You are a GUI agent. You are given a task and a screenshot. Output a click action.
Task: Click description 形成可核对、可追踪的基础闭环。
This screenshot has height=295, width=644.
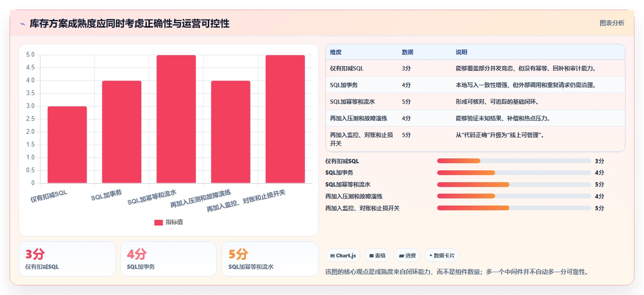497,102
